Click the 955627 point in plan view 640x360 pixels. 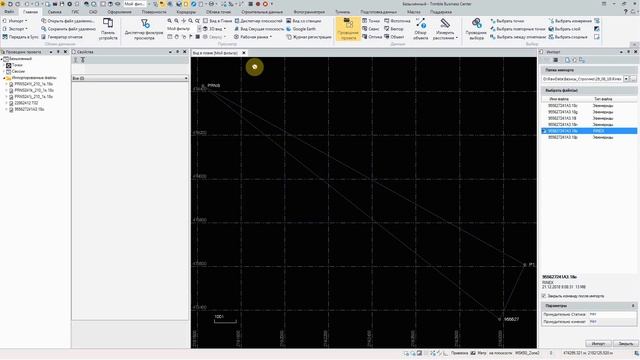coord(499,320)
